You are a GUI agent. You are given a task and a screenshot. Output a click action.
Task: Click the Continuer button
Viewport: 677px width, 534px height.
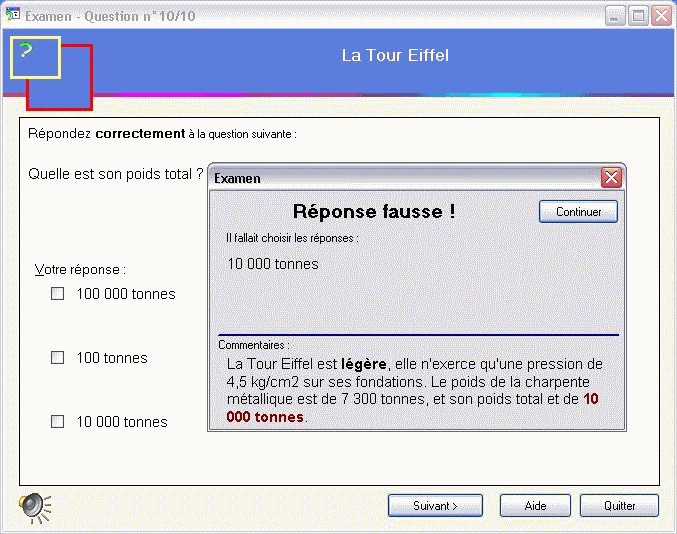coord(578,212)
